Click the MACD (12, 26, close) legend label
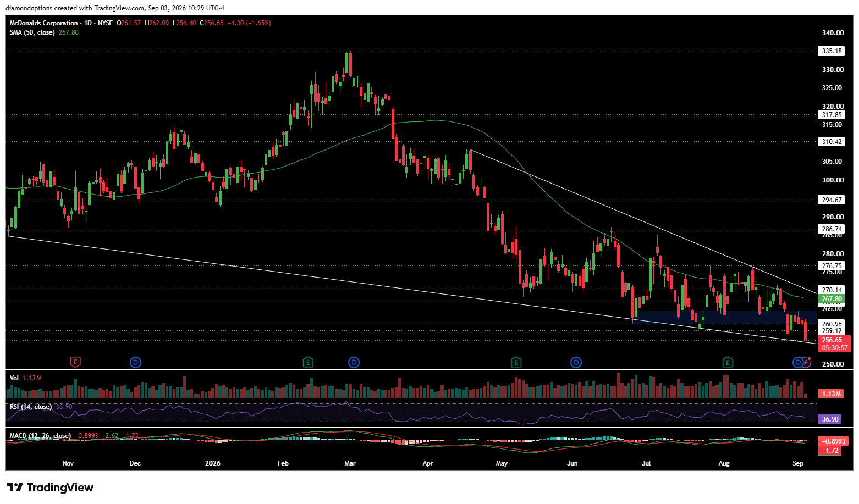Screen dimensions: 859x504 (x=40, y=436)
